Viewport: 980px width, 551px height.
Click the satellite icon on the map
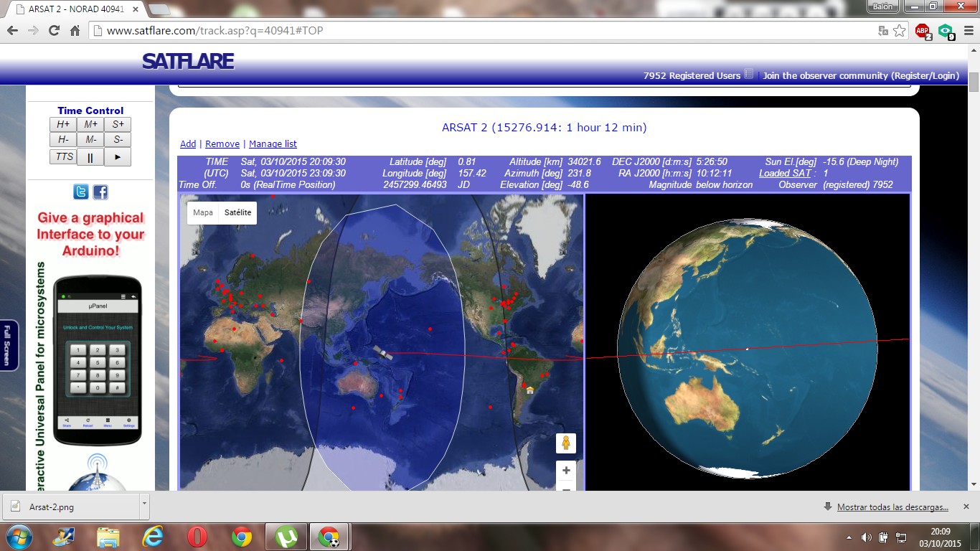click(382, 352)
